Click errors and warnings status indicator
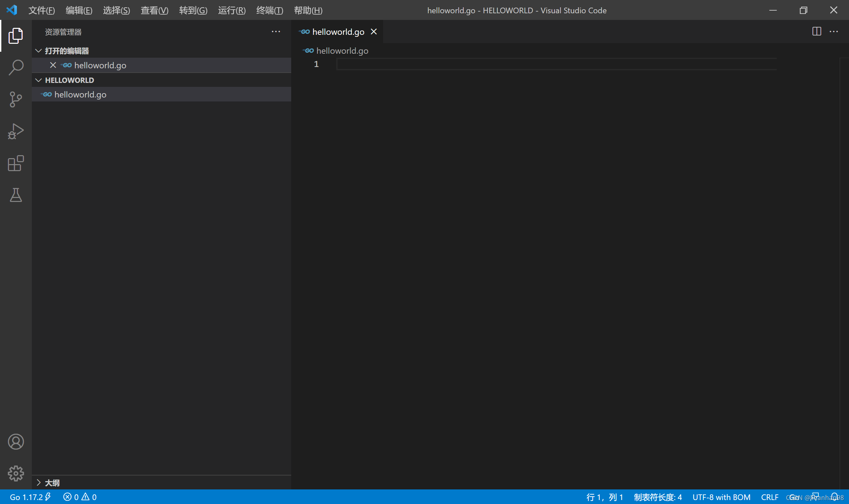Image resolution: width=849 pixels, height=504 pixels. [80, 496]
